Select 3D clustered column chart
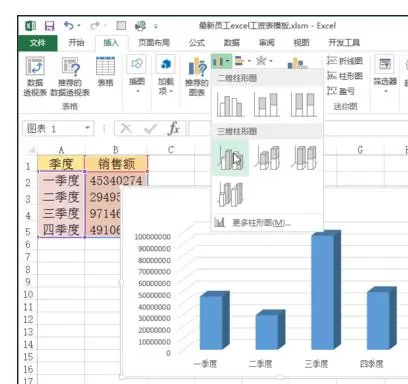This screenshot has height=384, width=408. coord(230,158)
